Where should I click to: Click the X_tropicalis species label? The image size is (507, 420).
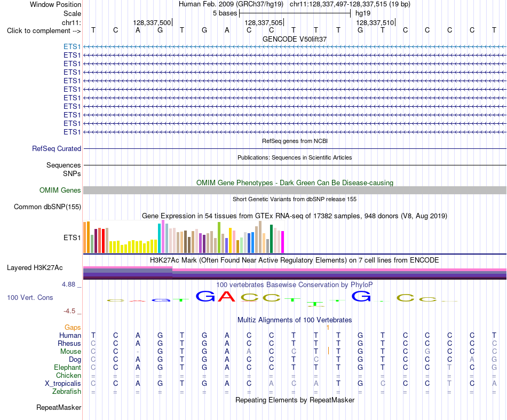click(63, 384)
